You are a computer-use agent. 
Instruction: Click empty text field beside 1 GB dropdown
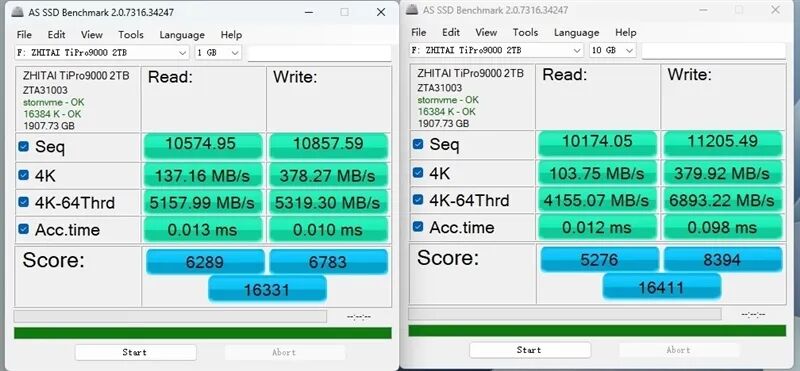[319, 53]
